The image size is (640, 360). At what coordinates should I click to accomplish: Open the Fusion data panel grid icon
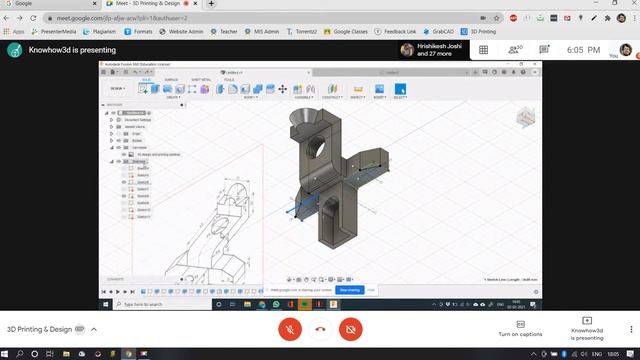point(104,72)
